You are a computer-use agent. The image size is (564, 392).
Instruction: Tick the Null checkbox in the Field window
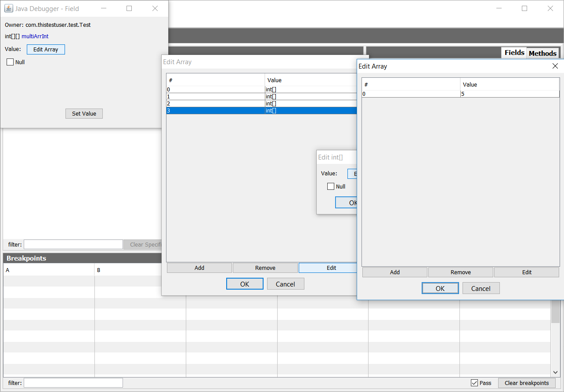pos(11,62)
